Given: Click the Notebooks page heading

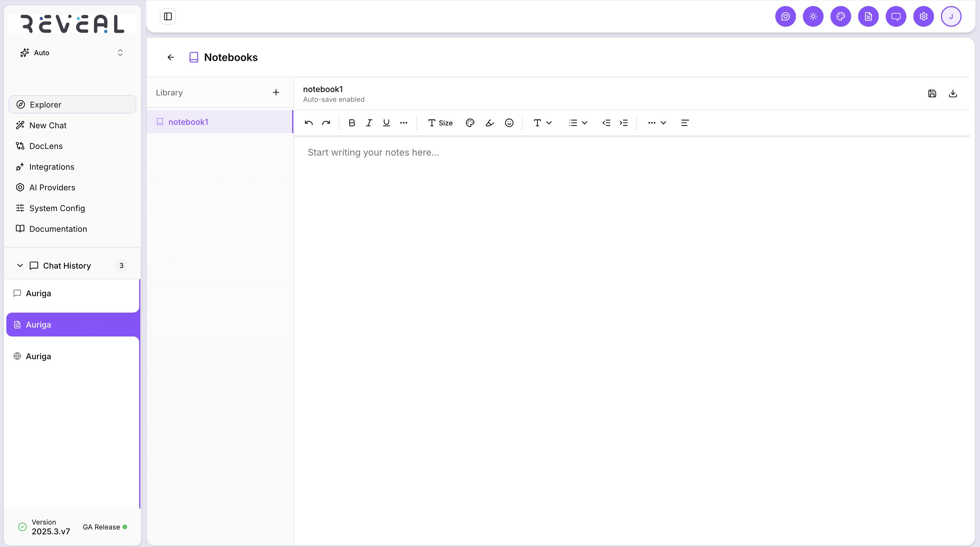Looking at the screenshot, I should pos(231,58).
